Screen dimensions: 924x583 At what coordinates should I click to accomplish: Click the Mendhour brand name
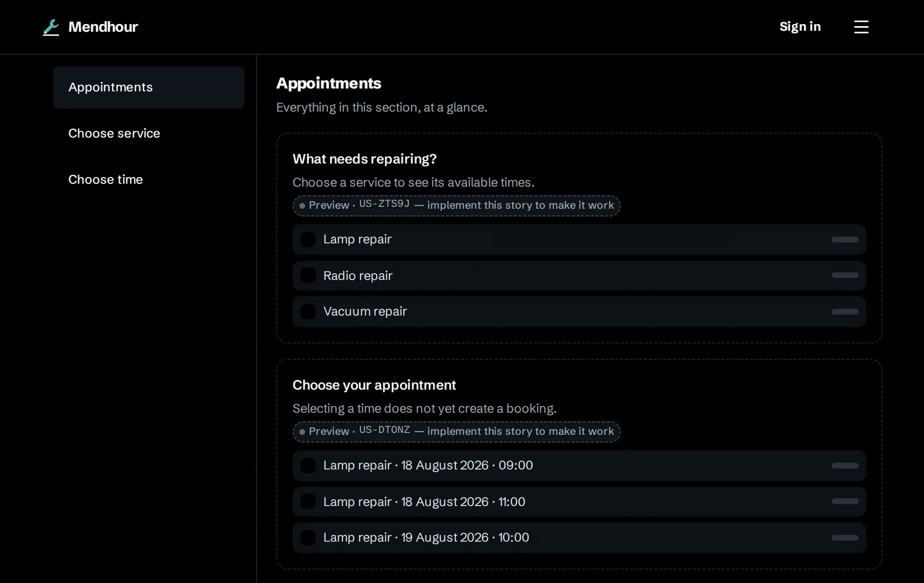coord(103,27)
